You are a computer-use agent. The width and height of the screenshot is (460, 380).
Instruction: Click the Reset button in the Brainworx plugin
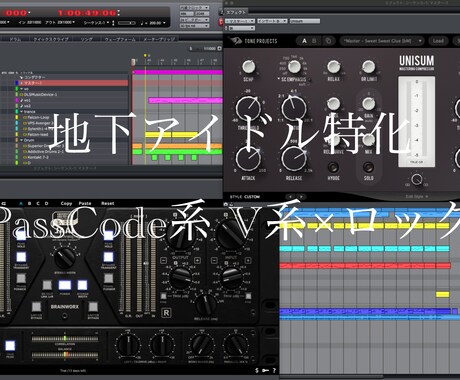coord(107,203)
